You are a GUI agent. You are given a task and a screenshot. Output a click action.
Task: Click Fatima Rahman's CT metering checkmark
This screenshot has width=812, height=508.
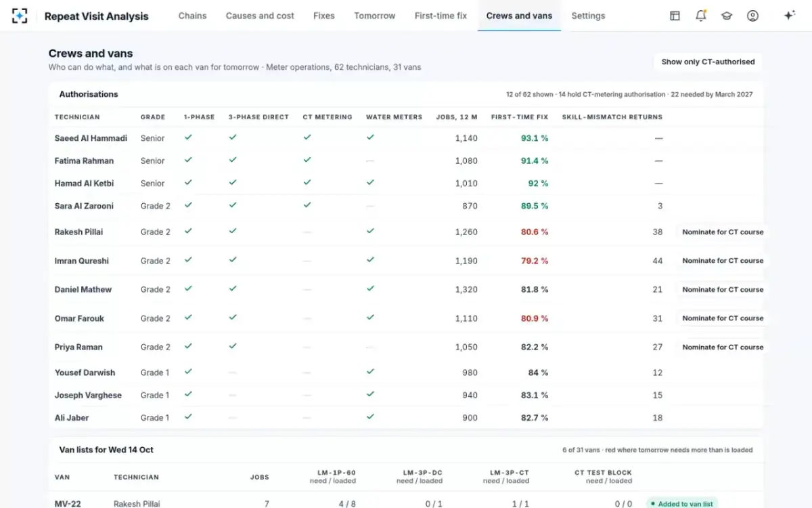coord(307,160)
